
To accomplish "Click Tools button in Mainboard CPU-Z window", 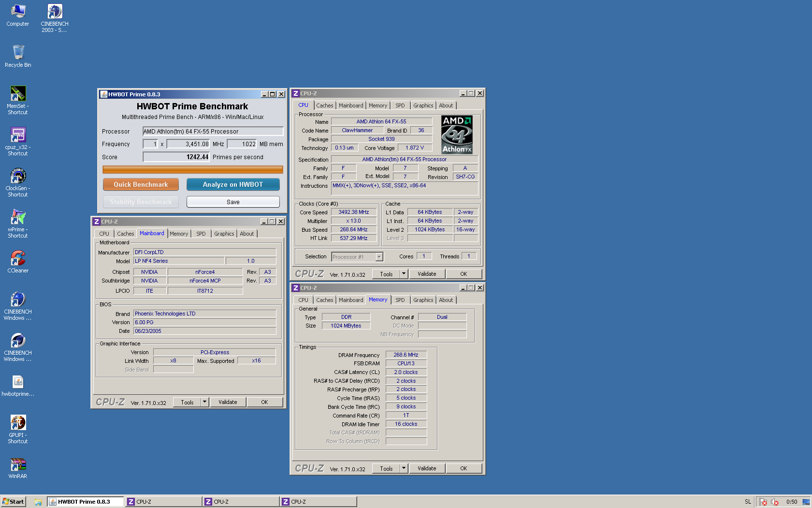I will click(x=188, y=402).
